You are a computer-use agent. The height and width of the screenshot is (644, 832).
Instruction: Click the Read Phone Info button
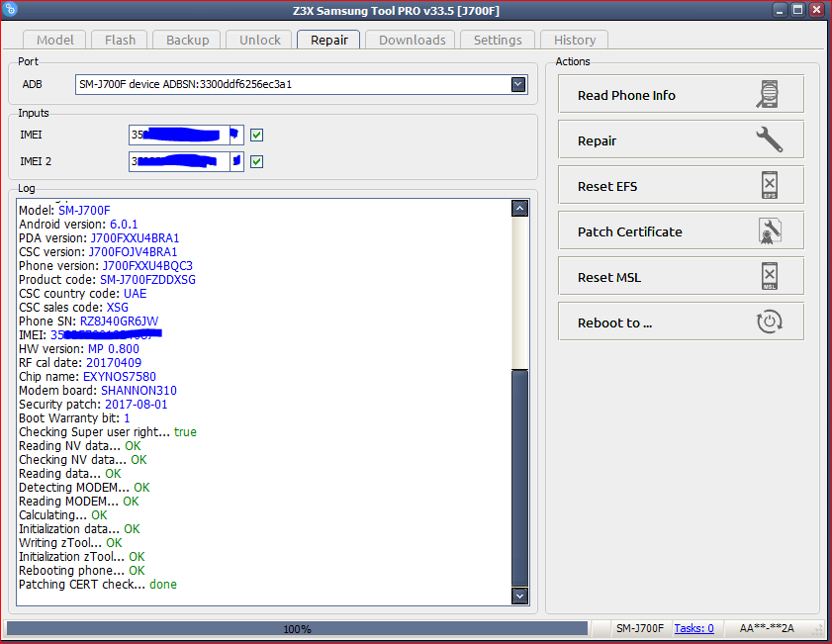(681, 94)
